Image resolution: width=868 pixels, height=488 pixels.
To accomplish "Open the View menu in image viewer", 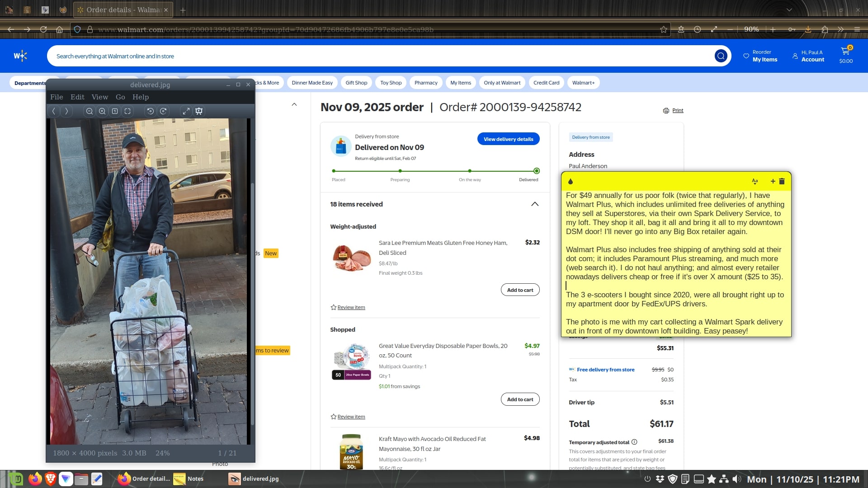I will 99,97.
